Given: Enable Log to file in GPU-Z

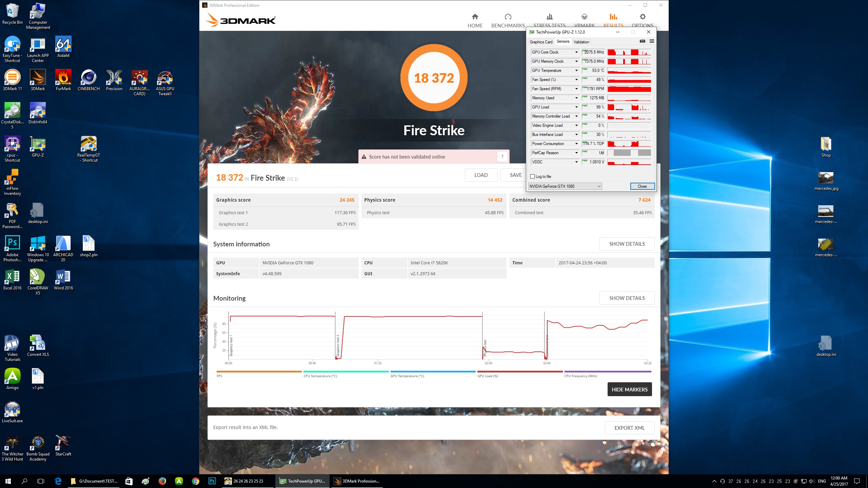Looking at the screenshot, I should tap(532, 177).
